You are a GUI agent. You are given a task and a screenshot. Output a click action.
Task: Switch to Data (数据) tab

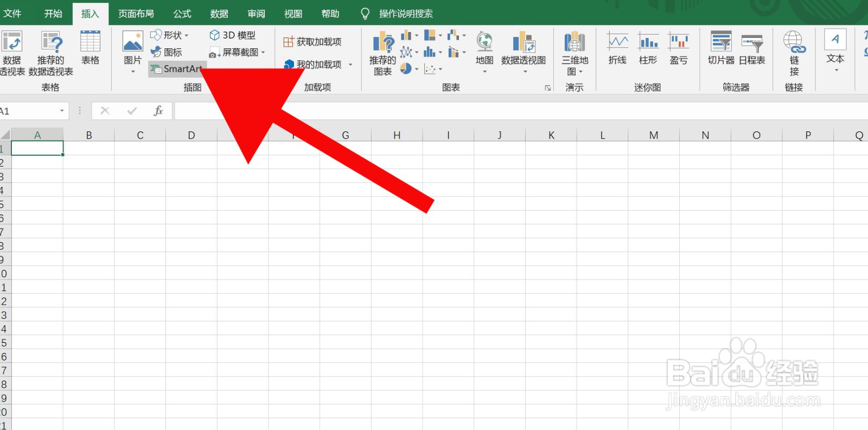(x=219, y=14)
